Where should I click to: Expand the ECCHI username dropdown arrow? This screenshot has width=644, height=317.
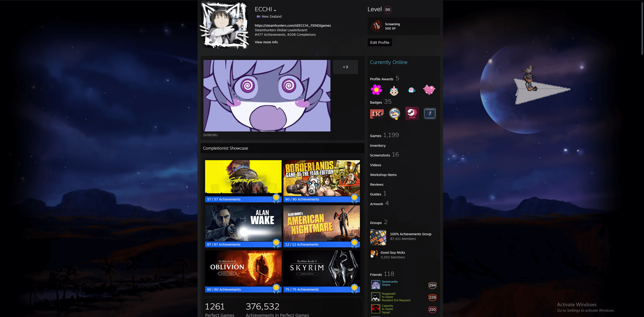tap(275, 11)
